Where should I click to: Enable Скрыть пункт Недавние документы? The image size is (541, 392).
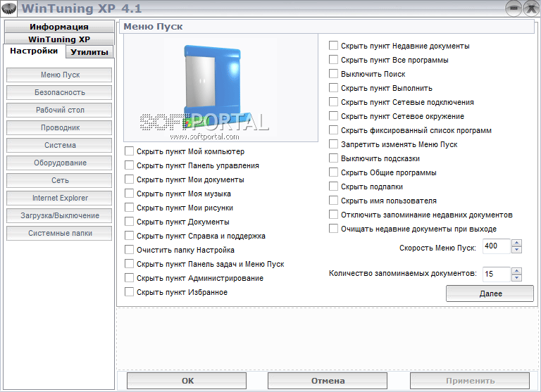[x=334, y=46]
